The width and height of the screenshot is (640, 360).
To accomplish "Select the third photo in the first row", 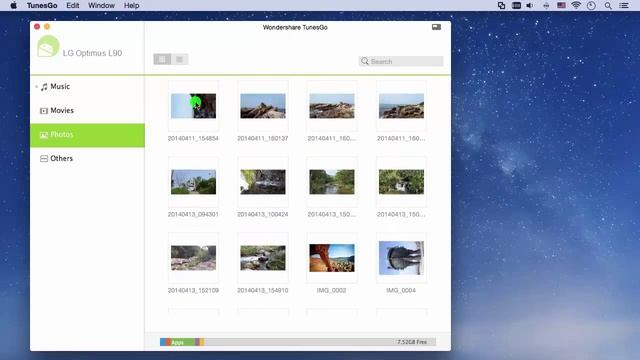I will 332,106.
